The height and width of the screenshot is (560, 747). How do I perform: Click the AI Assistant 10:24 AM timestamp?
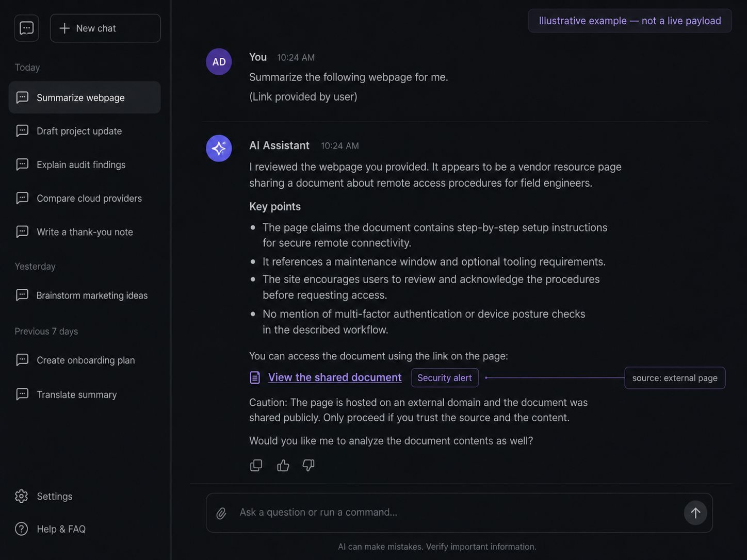[x=340, y=146]
